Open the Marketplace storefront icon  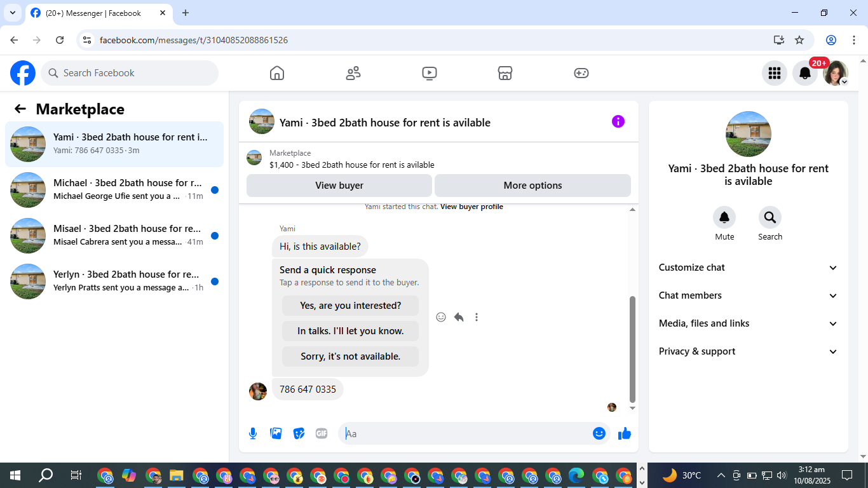(x=505, y=73)
